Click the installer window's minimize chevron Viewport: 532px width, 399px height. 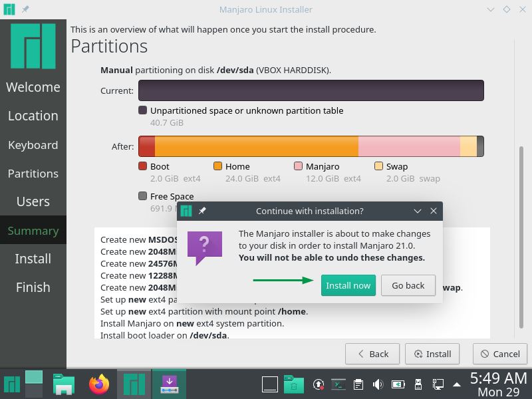(491, 9)
